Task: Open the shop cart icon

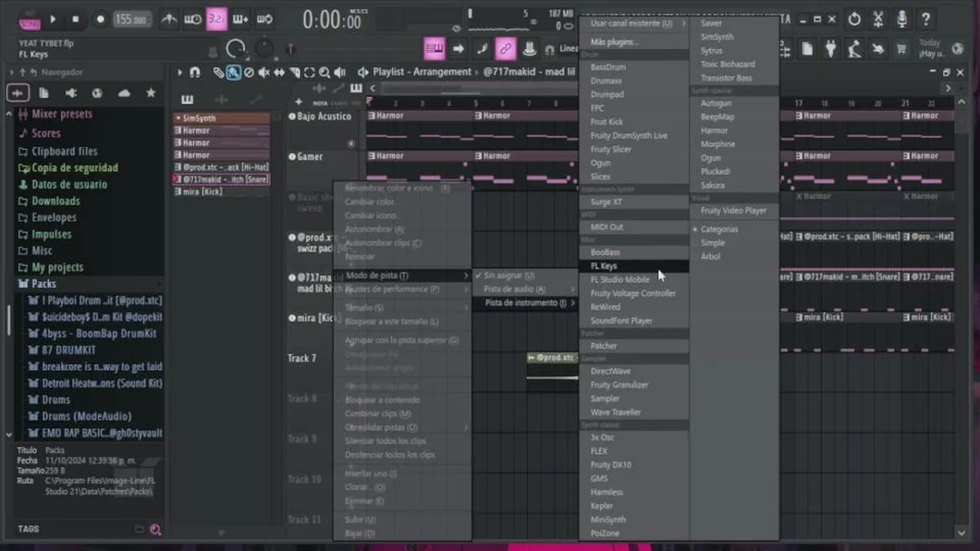Action: point(901,50)
